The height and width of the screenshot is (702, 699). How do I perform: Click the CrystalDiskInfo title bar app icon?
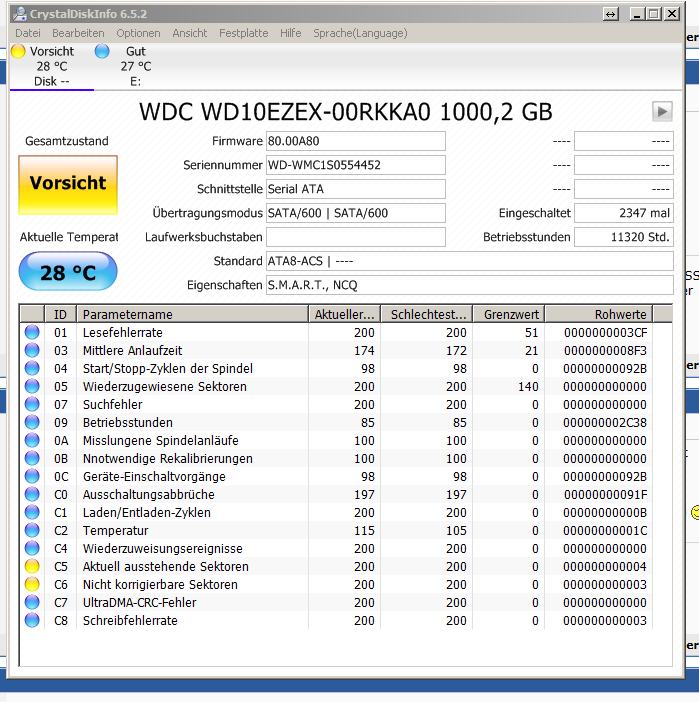point(20,14)
